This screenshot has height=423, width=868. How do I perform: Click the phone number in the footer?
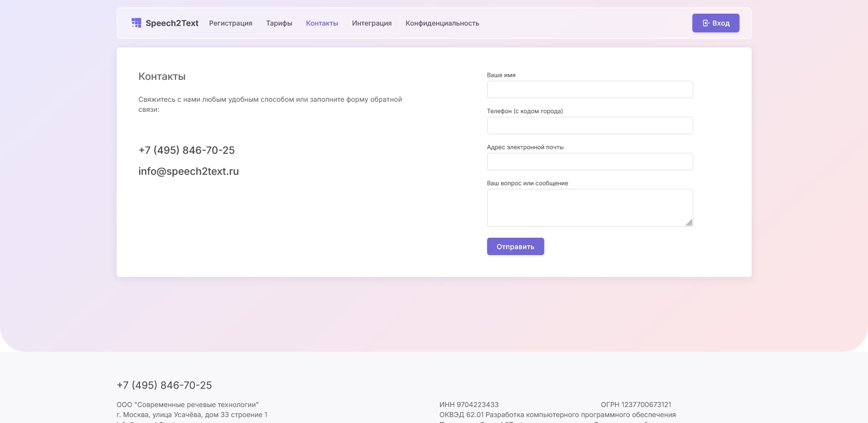(164, 385)
